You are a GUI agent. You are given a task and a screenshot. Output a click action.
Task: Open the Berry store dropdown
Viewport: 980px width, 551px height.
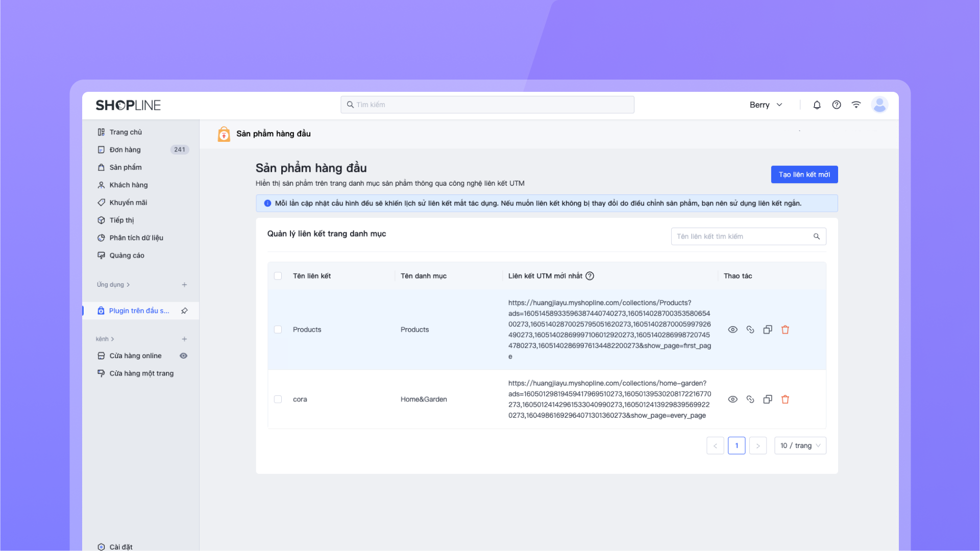tap(766, 105)
